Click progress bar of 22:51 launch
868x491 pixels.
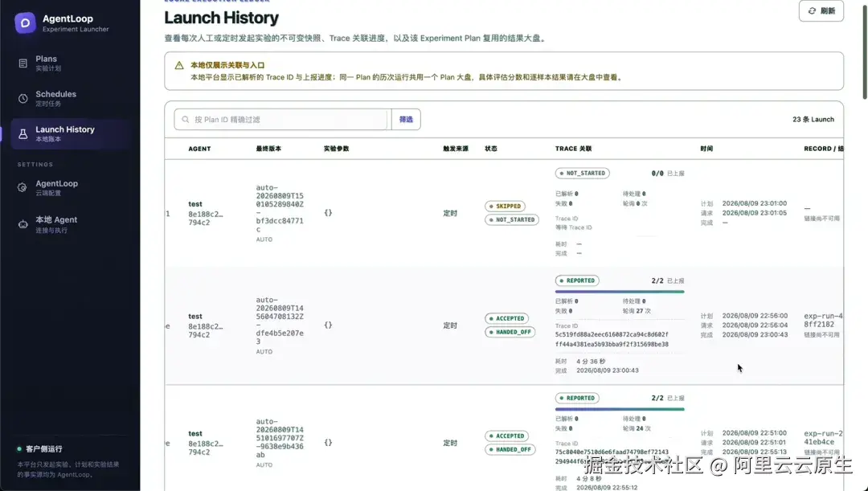point(620,409)
